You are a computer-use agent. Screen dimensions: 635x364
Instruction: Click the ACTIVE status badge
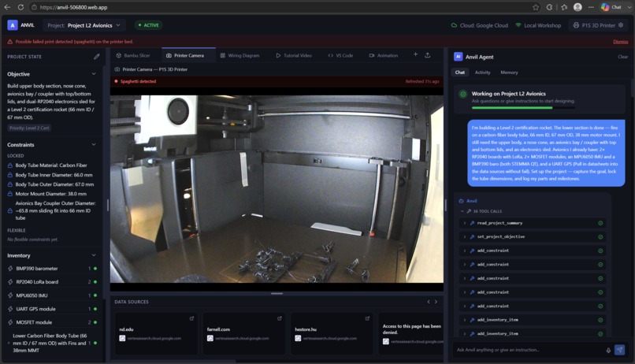pyautogui.click(x=149, y=25)
